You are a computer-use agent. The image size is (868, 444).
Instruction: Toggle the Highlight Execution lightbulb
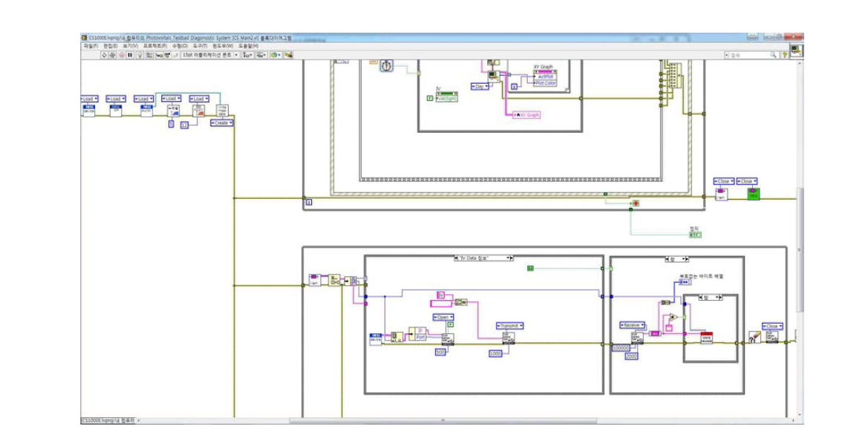coord(140,55)
